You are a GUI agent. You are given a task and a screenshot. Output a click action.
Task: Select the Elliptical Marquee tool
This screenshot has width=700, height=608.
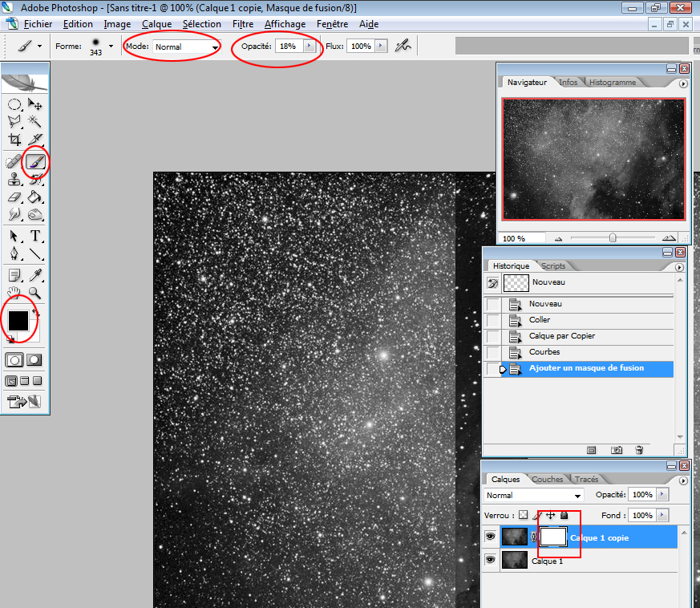(x=14, y=104)
